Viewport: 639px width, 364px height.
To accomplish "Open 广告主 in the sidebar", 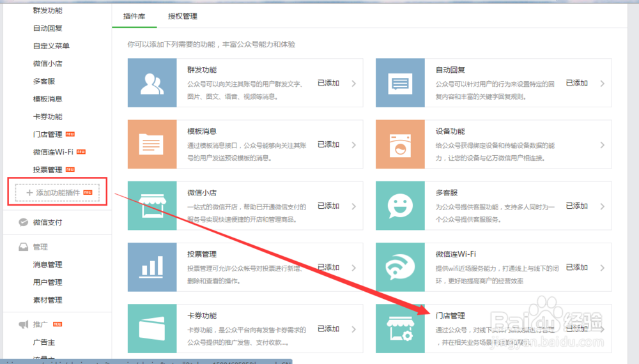I will pos(44,342).
